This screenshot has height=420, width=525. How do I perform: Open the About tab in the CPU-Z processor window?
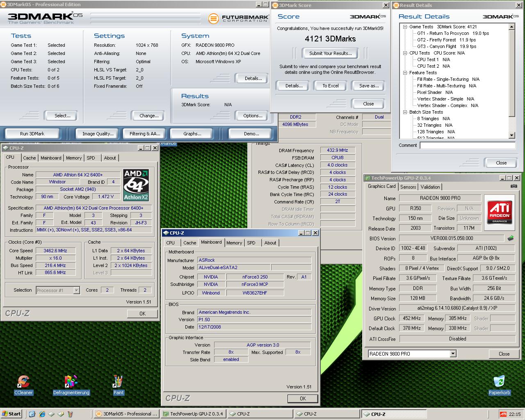(x=110, y=158)
